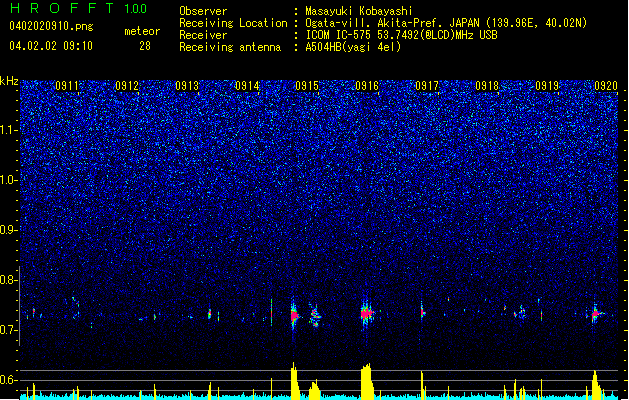Click the HROFFT 1.0.0 title text
This screenshot has width=629, height=400.
78,8
